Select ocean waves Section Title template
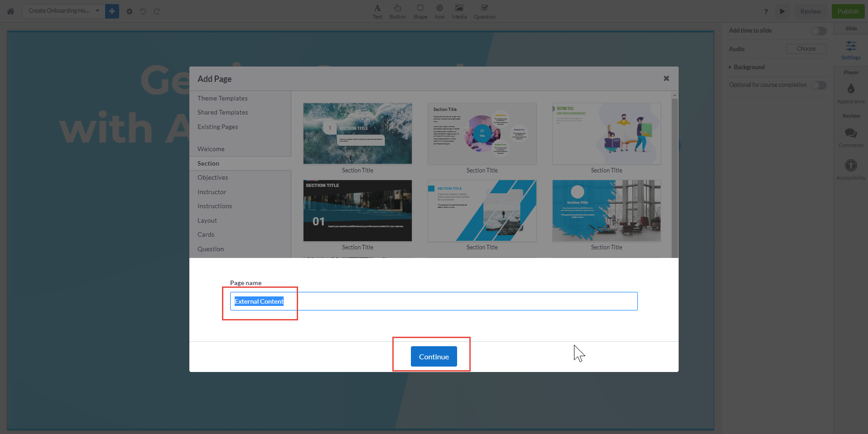Viewport: 868px width, 434px height. click(357, 134)
